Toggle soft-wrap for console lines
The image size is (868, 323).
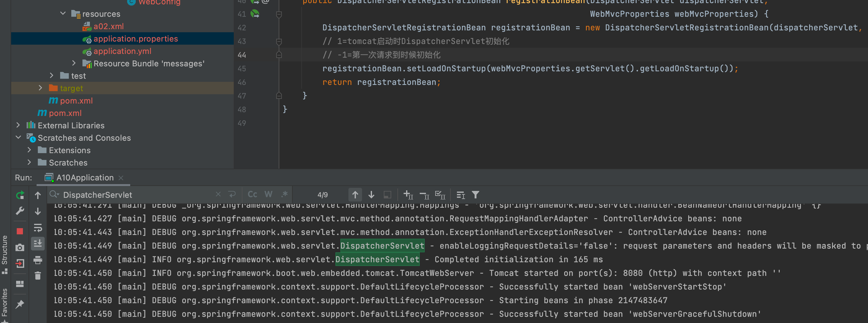click(x=38, y=228)
